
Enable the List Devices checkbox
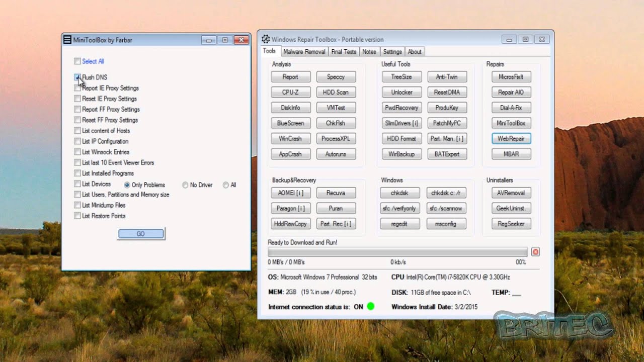coord(77,184)
